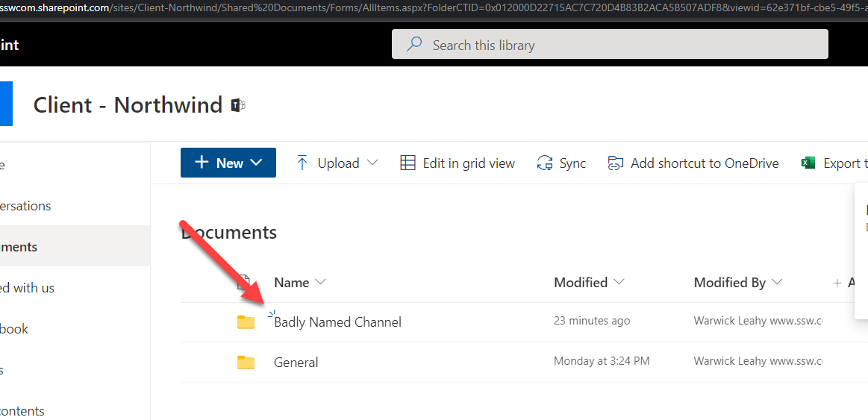
Task: Click the file type column header icon
Action: pos(243,283)
